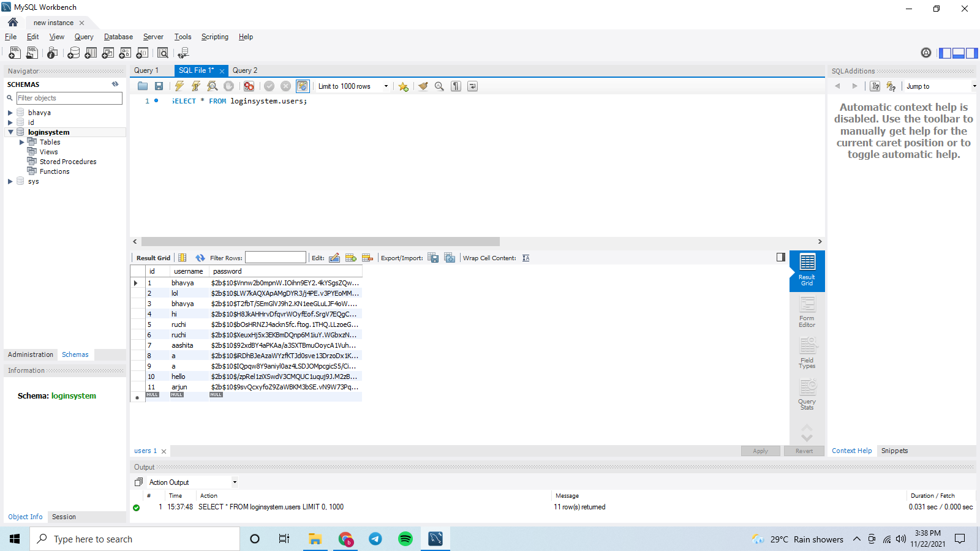Viewport: 980px width, 551px height.
Task: Import records from external file
Action: [450, 258]
